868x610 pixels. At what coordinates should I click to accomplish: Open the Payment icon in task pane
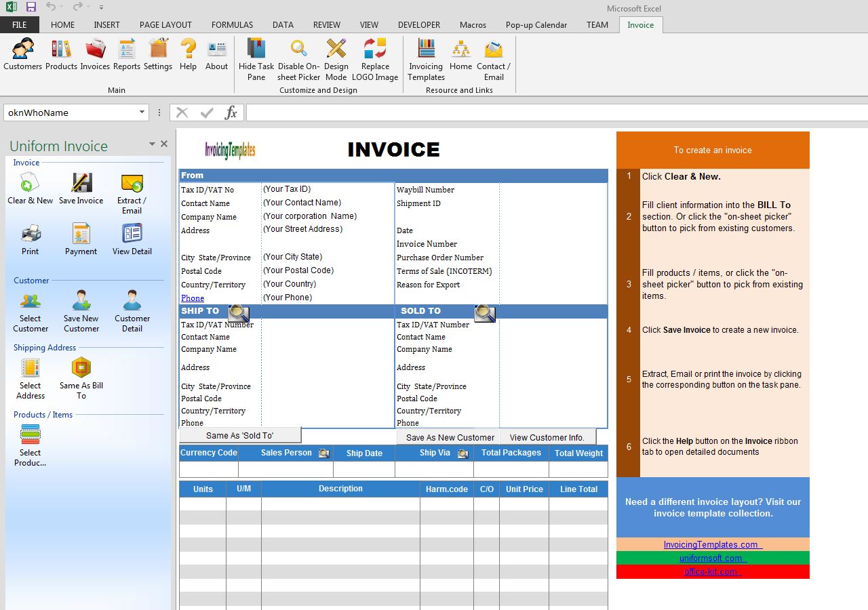click(x=81, y=239)
